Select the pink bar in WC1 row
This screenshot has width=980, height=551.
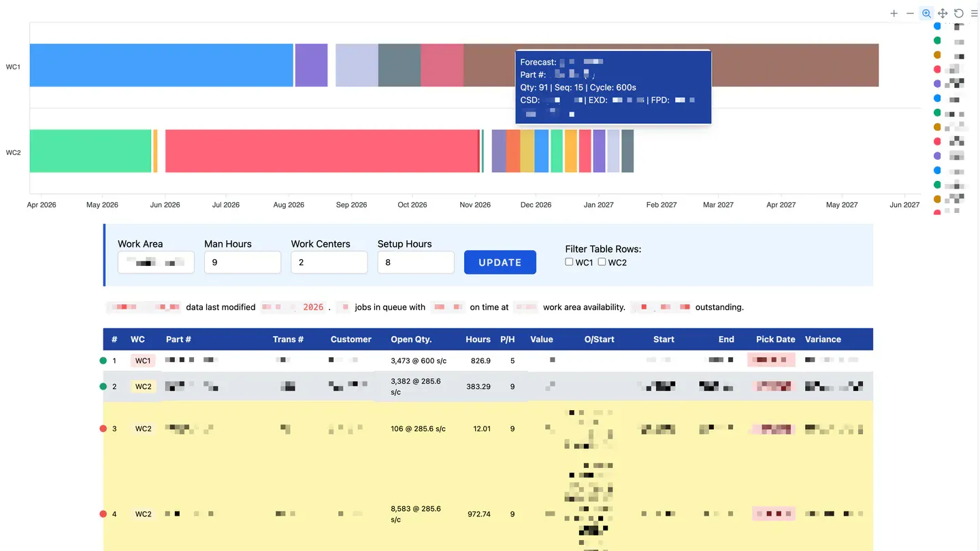(x=442, y=65)
